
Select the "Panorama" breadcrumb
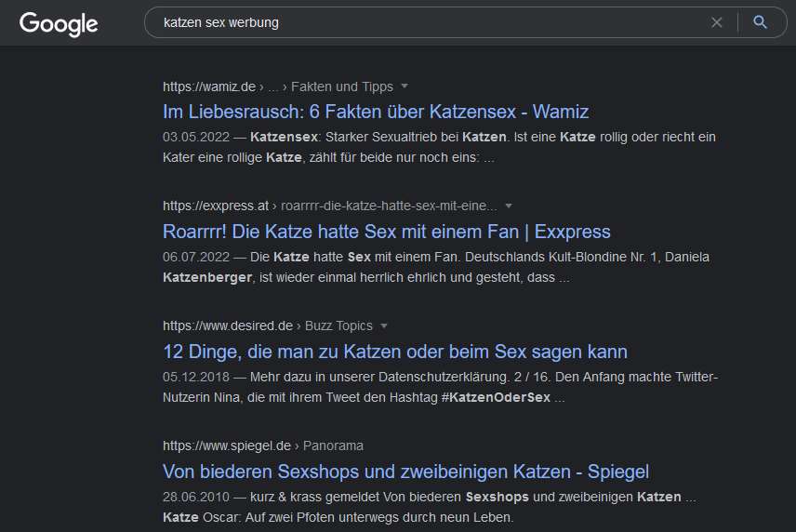(333, 446)
